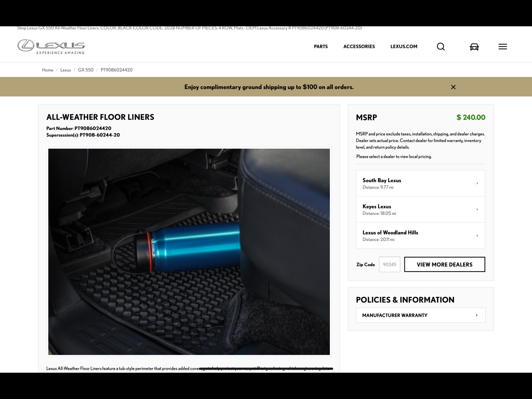The height and width of the screenshot is (399, 532).
Task: Click View More Dealers button
Action: click(x=445, y=264)
